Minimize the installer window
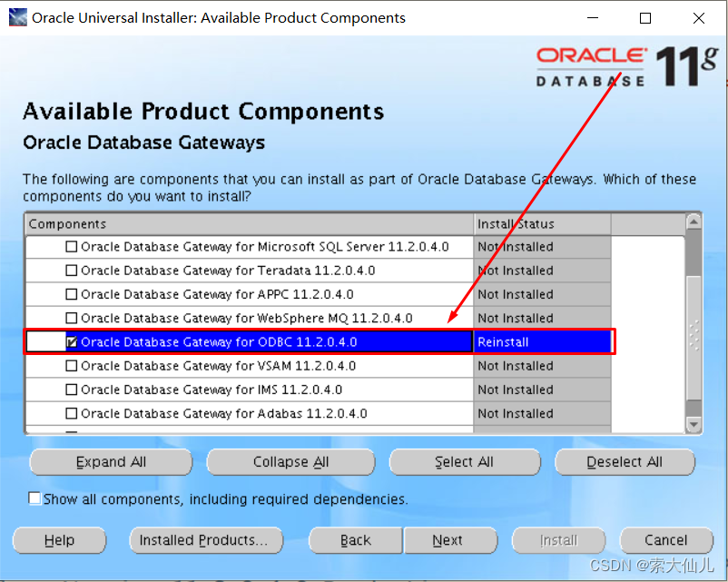Image resolution: width=728 pixels, height=582 pixels. pos(593,18)
